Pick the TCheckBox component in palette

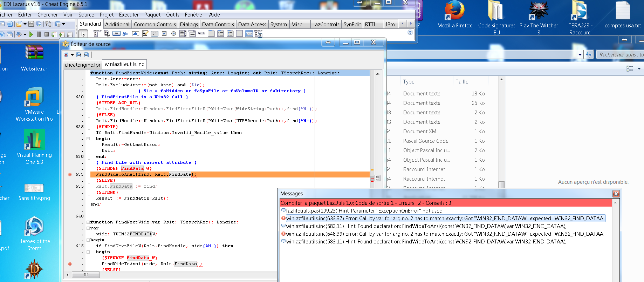point(164,34)
